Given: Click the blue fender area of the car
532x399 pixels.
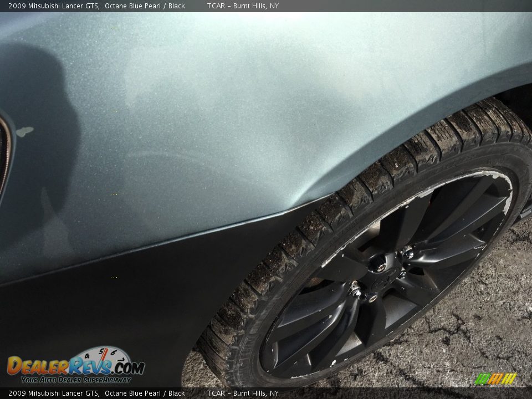Looking at the screenshot, I should [194, 111].
